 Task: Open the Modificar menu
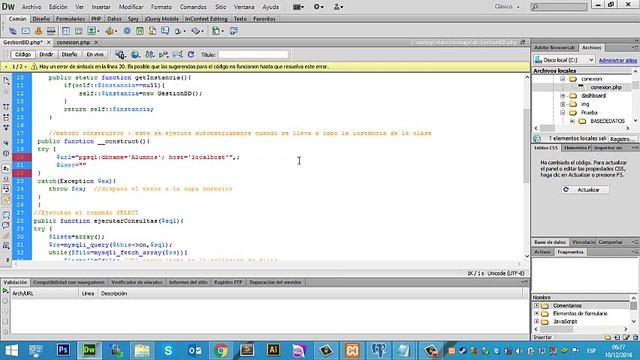[131, 7]
